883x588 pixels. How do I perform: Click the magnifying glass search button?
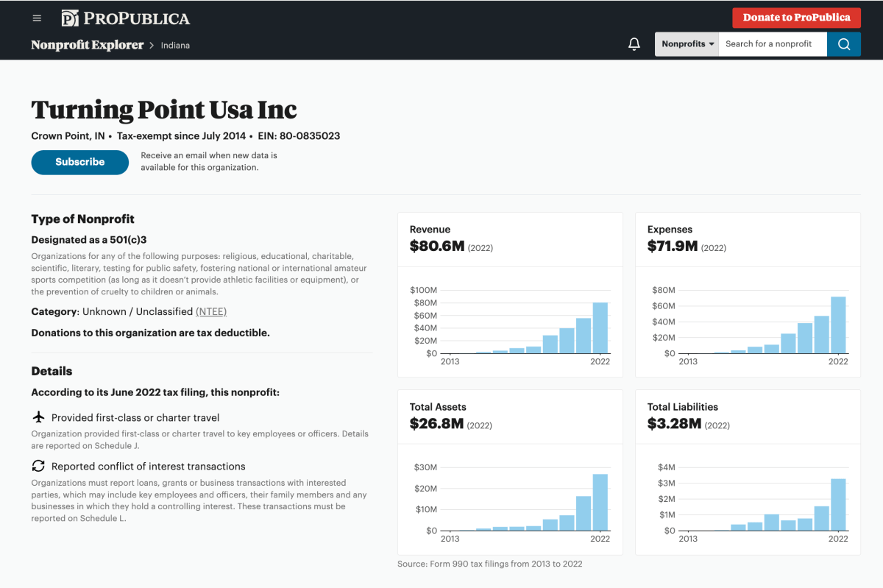pyautogui.click(x=844, y=44)
